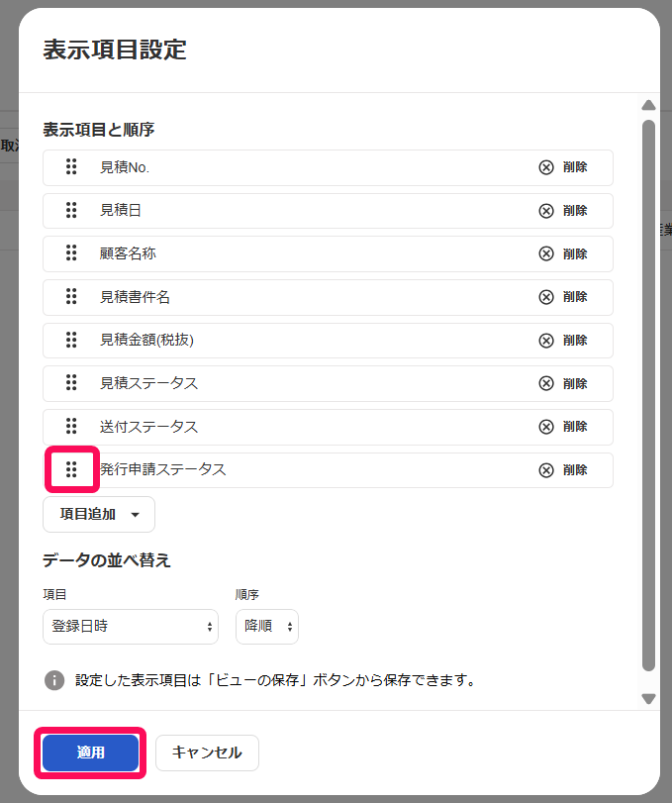Open the 登録日時 sort item dropdown

[131, 627]
